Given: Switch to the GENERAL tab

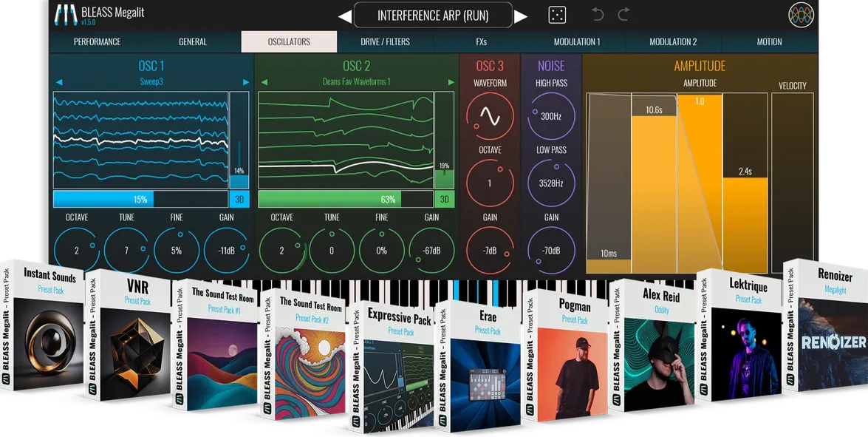Looking at the screenshot, I should [193, 41].
